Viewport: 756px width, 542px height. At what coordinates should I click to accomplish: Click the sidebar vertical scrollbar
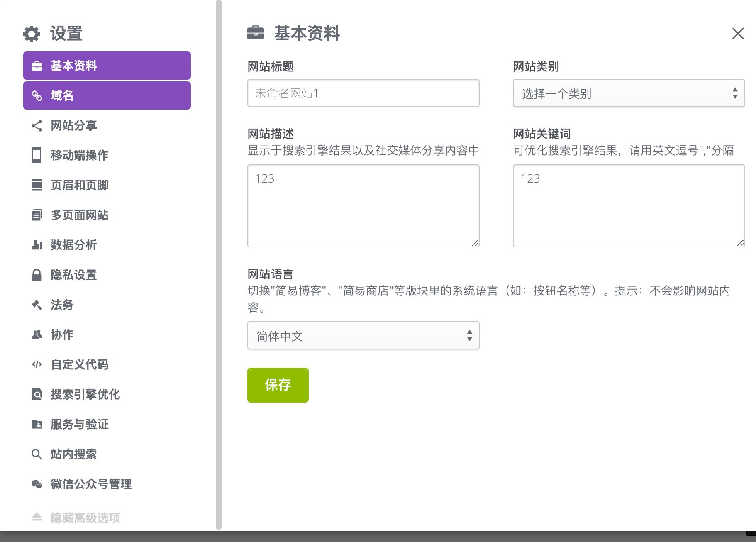(219, 266)
